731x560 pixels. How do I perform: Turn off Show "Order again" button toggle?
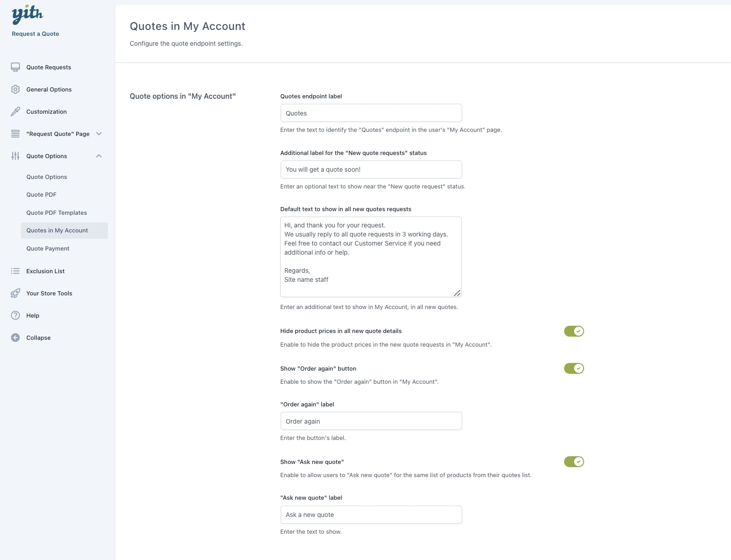pos(574,368)
